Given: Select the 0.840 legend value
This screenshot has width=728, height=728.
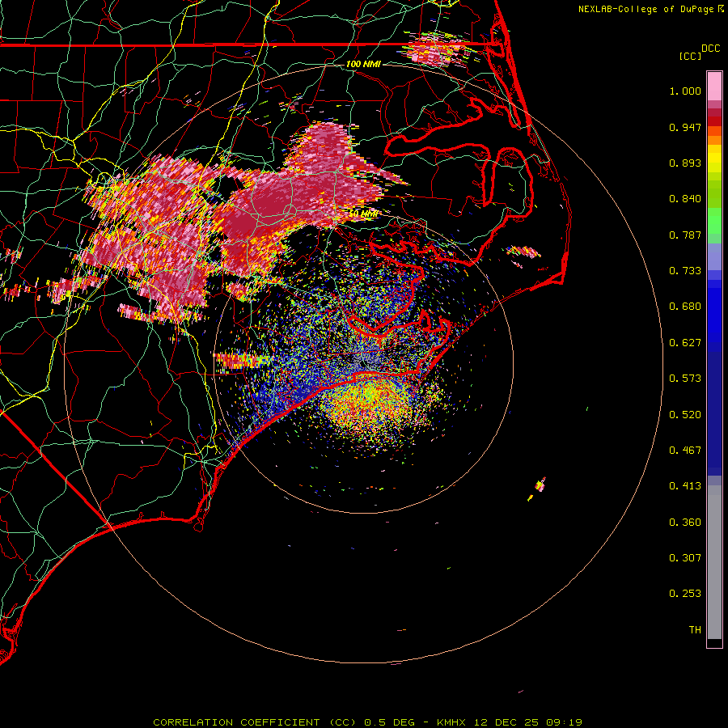Looking at the screenshot, I should tap(685, 199).
